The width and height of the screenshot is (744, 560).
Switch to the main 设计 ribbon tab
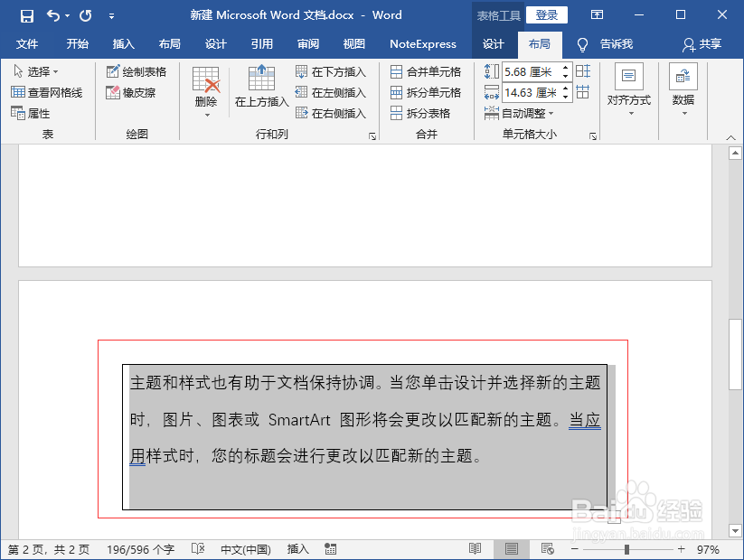pyautogui.click(x=215, y=44)
